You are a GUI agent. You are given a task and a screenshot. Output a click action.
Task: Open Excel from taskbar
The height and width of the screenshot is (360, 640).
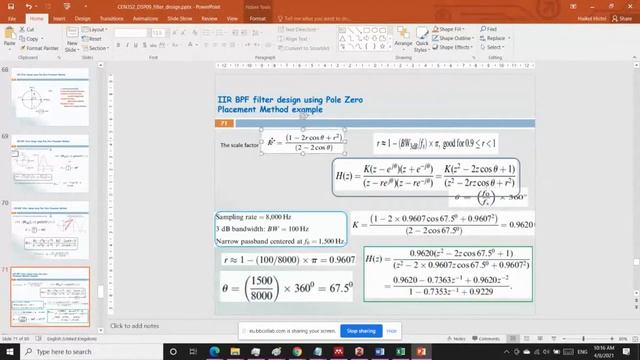[x=401, y=351]
